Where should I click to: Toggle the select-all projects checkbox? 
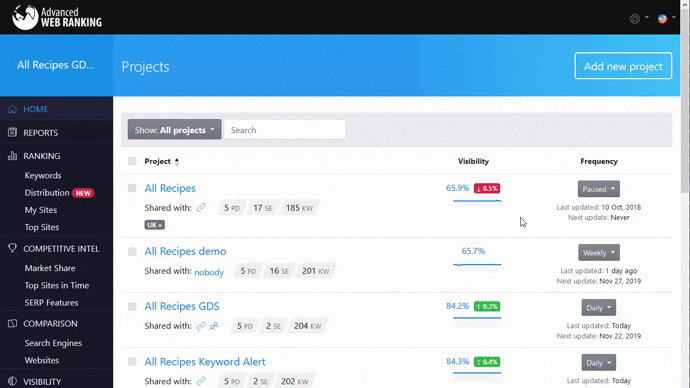[132, 161]
